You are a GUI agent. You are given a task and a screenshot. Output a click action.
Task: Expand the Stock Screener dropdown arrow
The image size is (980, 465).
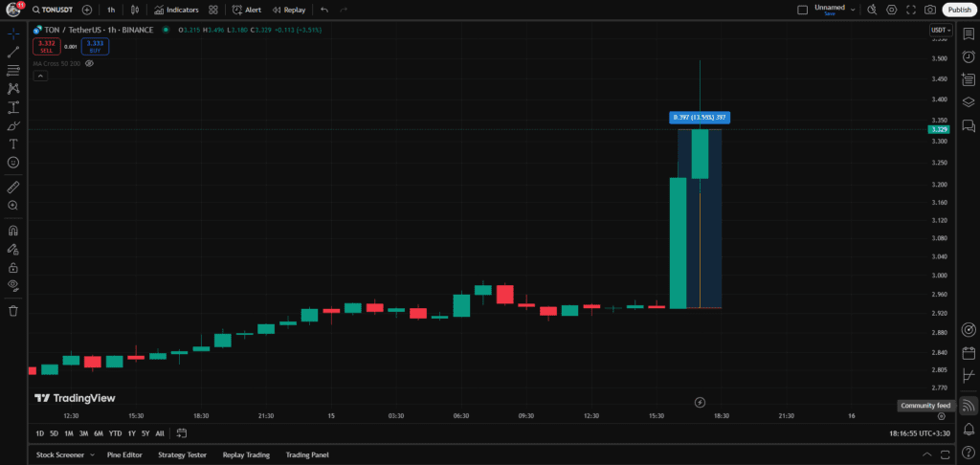point(92,455)
